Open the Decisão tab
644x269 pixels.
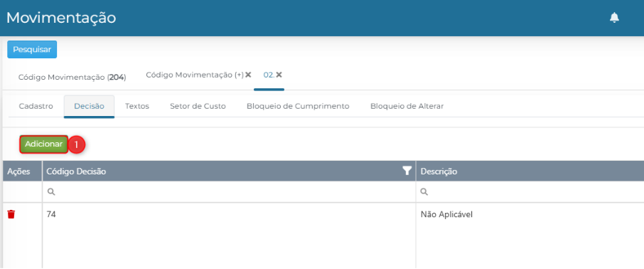pyautogui.click(x=89, y=106)
